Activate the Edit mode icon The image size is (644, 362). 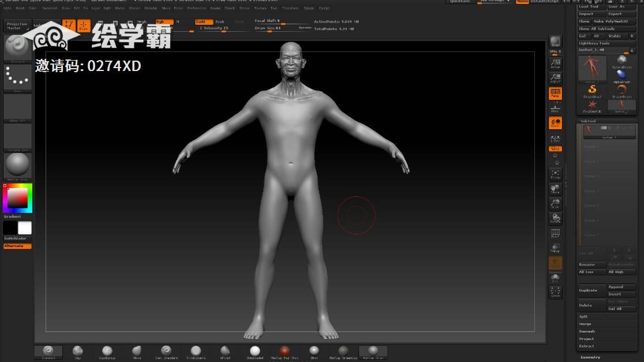(69, 25)
